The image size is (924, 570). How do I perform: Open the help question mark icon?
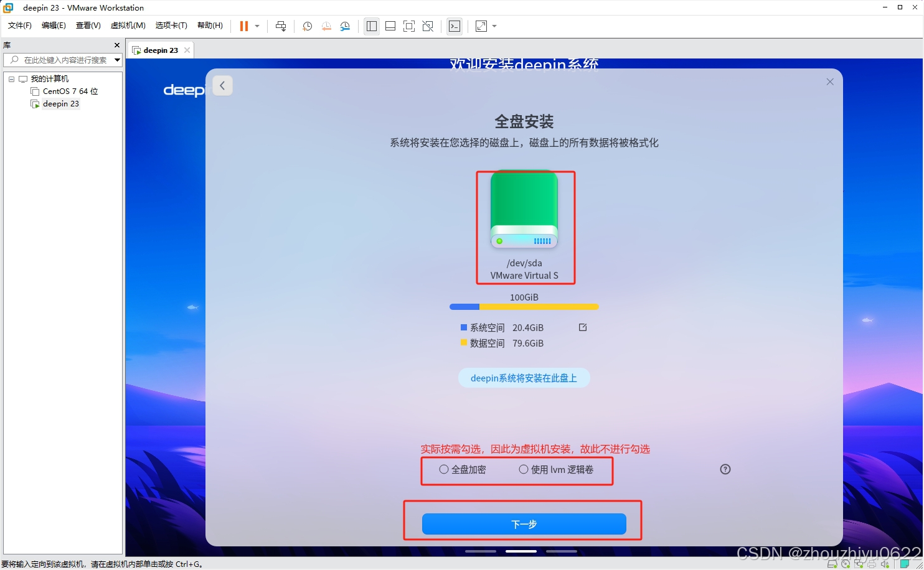coord(725,469)
